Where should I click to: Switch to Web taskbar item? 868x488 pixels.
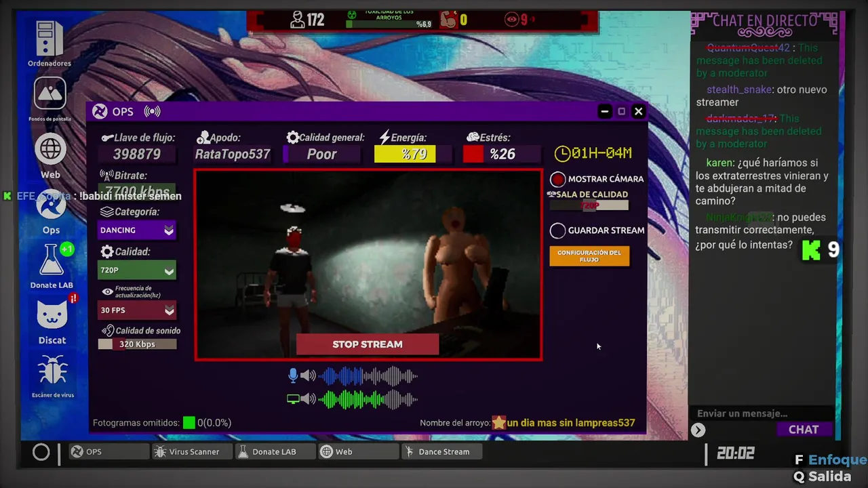coord(358,451)
